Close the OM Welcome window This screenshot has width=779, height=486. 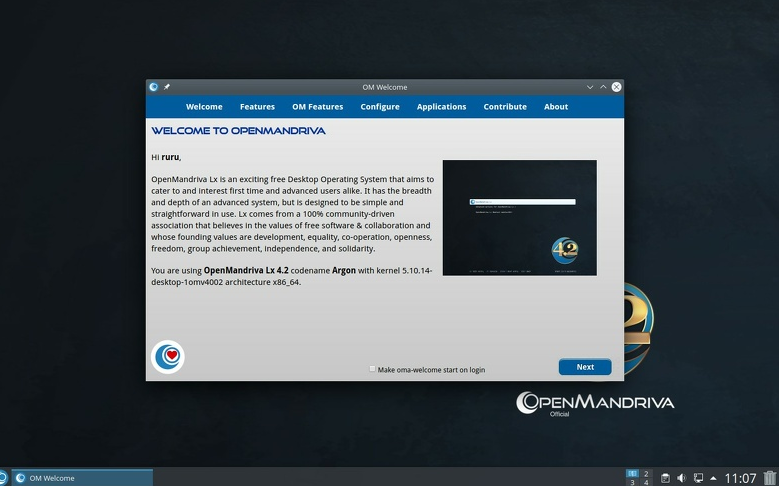tap(616, 87)
